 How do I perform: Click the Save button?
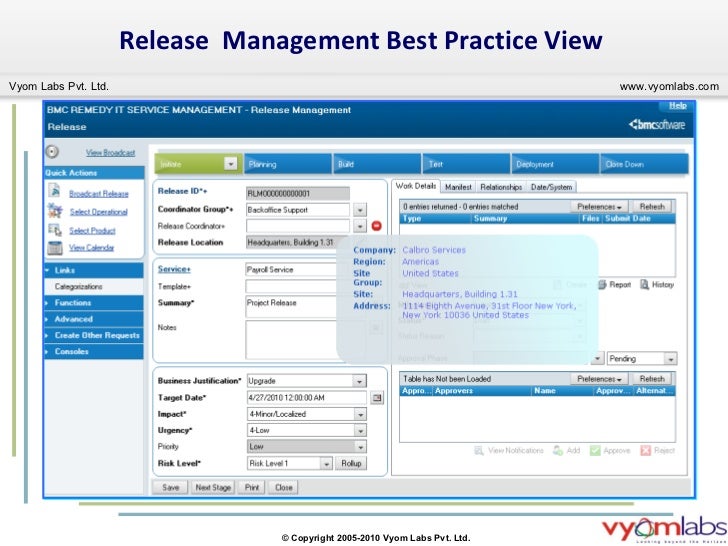point(170,488)
